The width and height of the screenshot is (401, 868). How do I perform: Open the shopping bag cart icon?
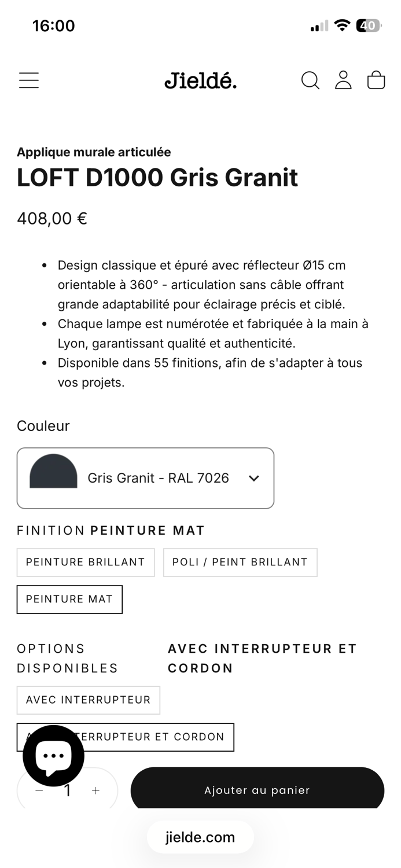point(376,80)
